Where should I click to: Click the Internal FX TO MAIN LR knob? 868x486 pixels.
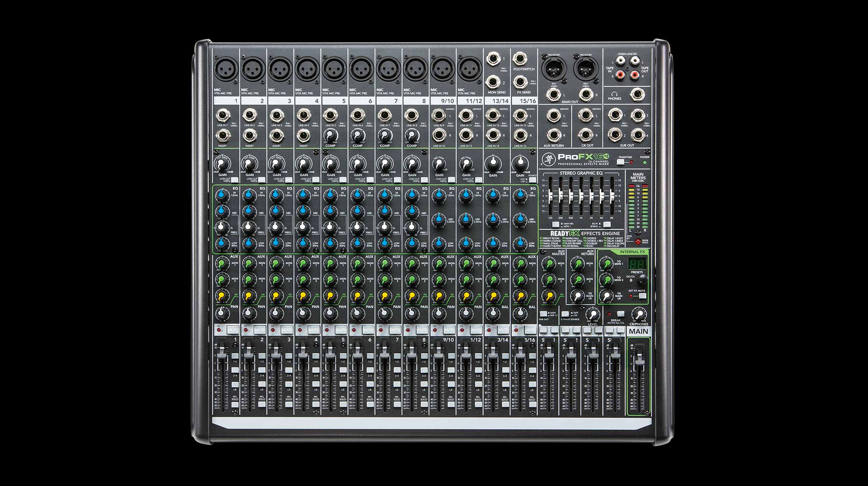pos(606,295)
